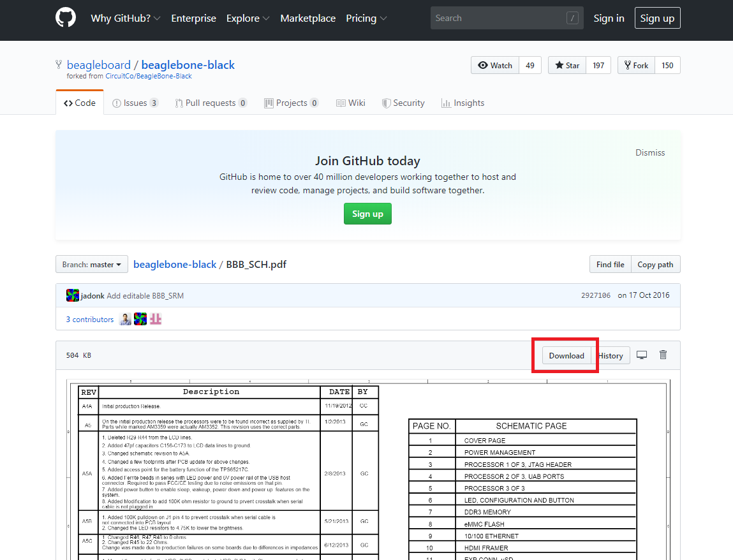
Task: Switch to the Issues tab
Action: pyautogui.click(x=135, y=103)
